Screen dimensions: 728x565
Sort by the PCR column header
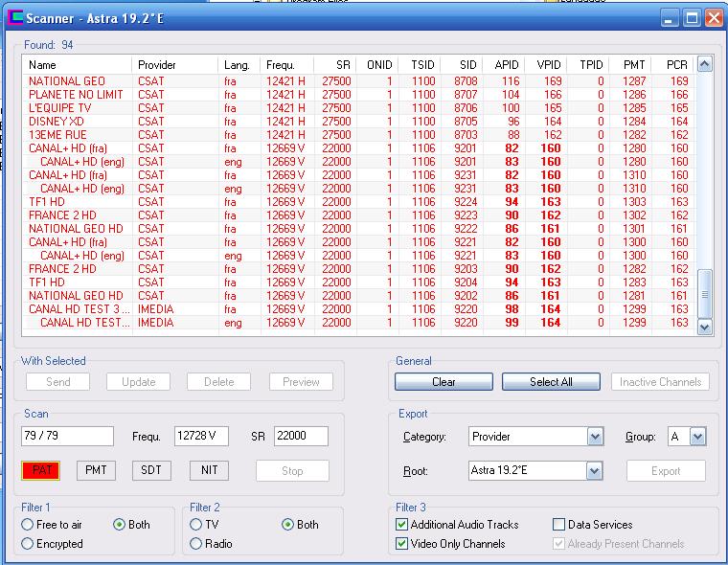[672, 65]
